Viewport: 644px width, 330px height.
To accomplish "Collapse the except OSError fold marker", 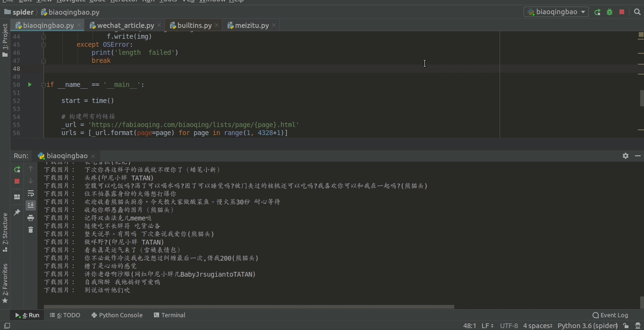I will point(43,44).
